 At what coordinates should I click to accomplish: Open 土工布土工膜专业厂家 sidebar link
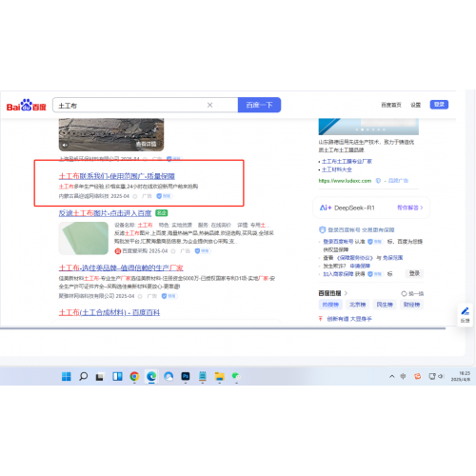point(347,161)
